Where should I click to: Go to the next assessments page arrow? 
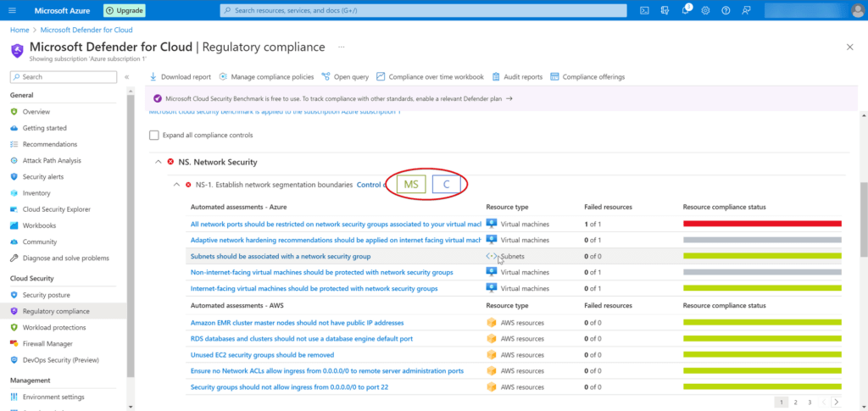[x=837, y=403]
